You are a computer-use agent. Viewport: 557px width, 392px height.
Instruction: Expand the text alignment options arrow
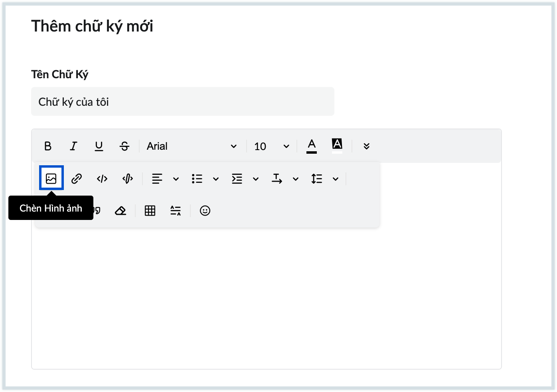pos(176,179)
